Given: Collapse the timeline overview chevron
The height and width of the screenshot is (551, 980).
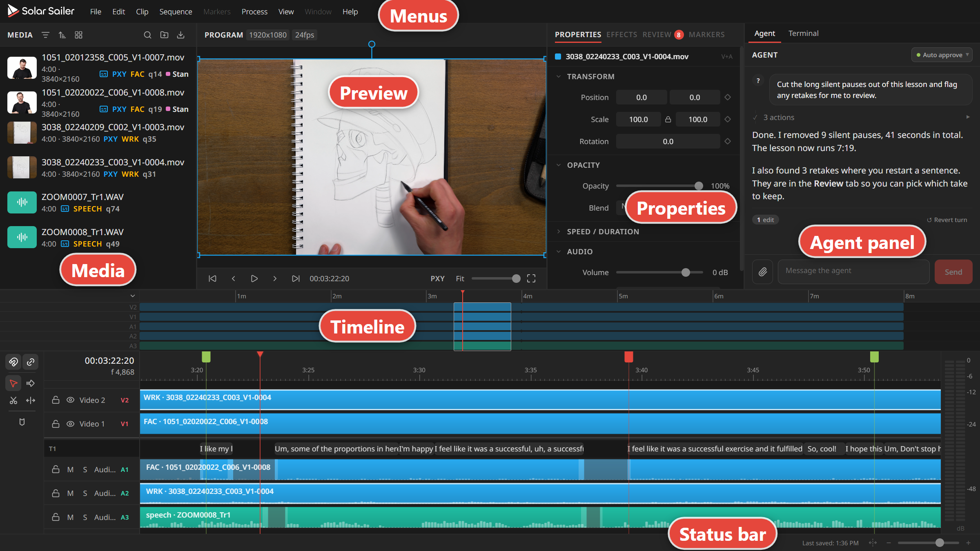Looking at the screenshot, I should click(x=132, y=296).
